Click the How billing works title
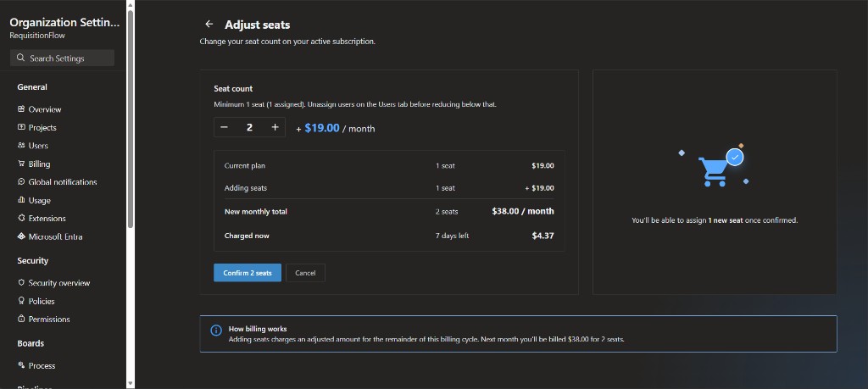Viewport: 868px width, 389px height. pyautogui.click(x=258, y=329)
